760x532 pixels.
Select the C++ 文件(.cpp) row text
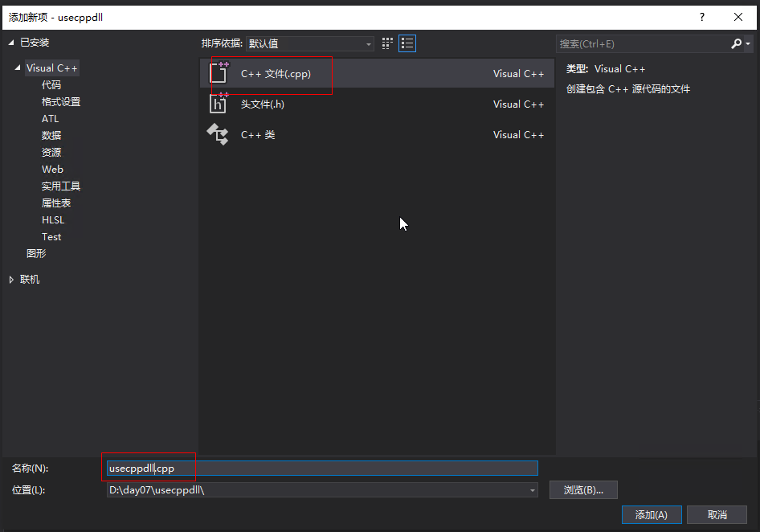[276, 74]
